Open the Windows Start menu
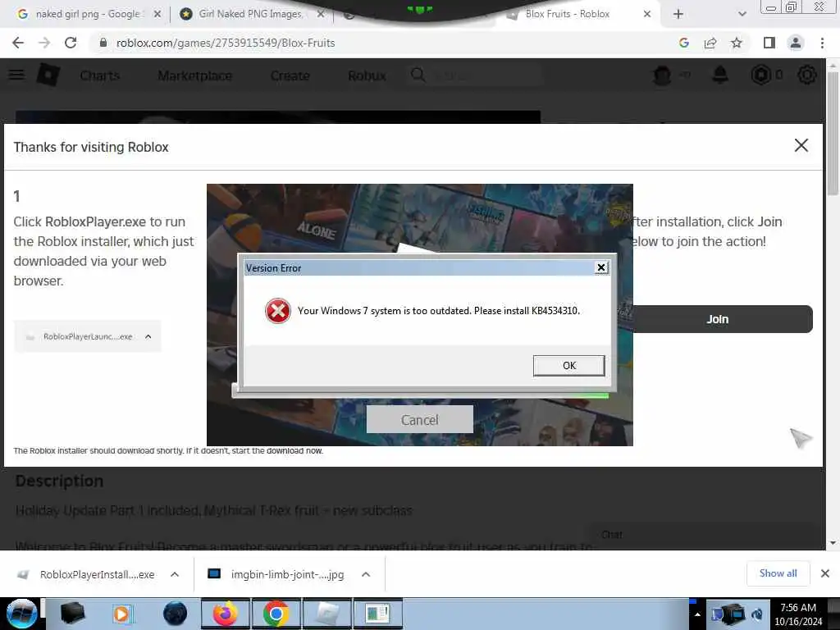The width and height of the screenshot is (840, 630). (x=21, y=614)
